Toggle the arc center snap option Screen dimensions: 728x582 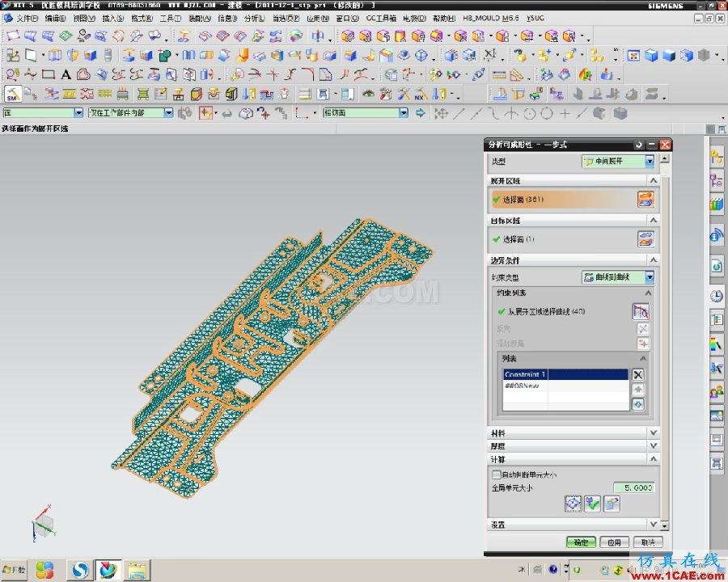pyautogui.click(x=530, y=113)
